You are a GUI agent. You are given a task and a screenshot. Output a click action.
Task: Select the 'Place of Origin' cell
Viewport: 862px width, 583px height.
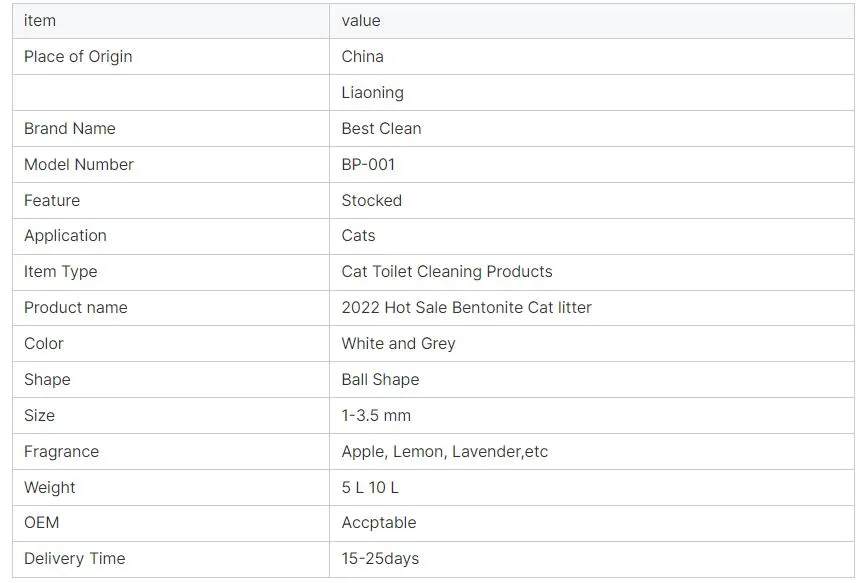tap(78, 56)
